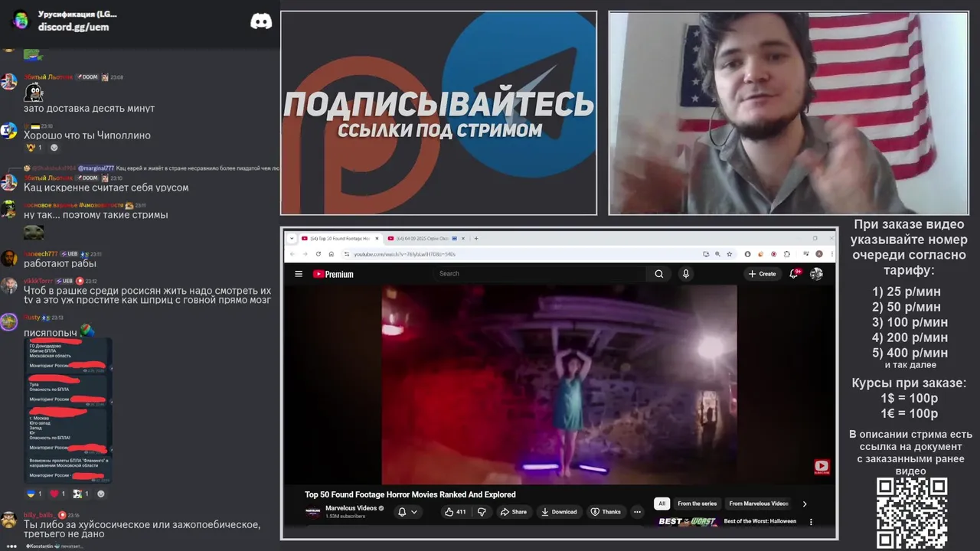
Task: Click the Discord logo icon in header
Action: pos(261,21)
